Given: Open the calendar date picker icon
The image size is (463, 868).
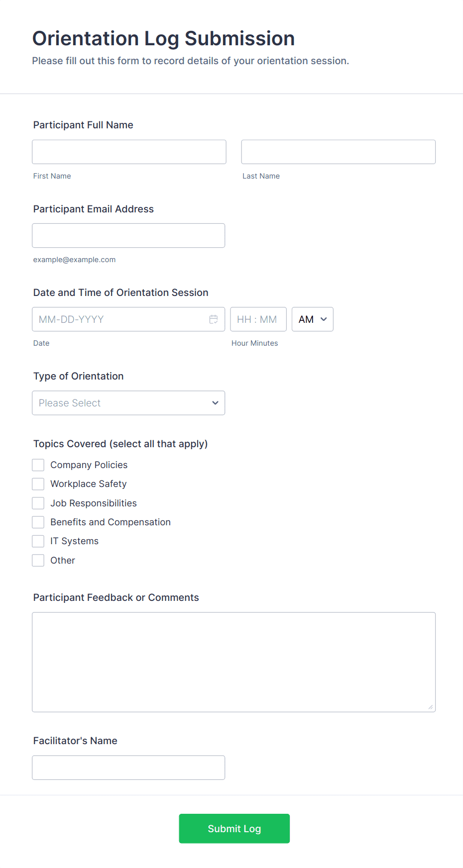Looking at the screenshot, I should tap(214, 319).
